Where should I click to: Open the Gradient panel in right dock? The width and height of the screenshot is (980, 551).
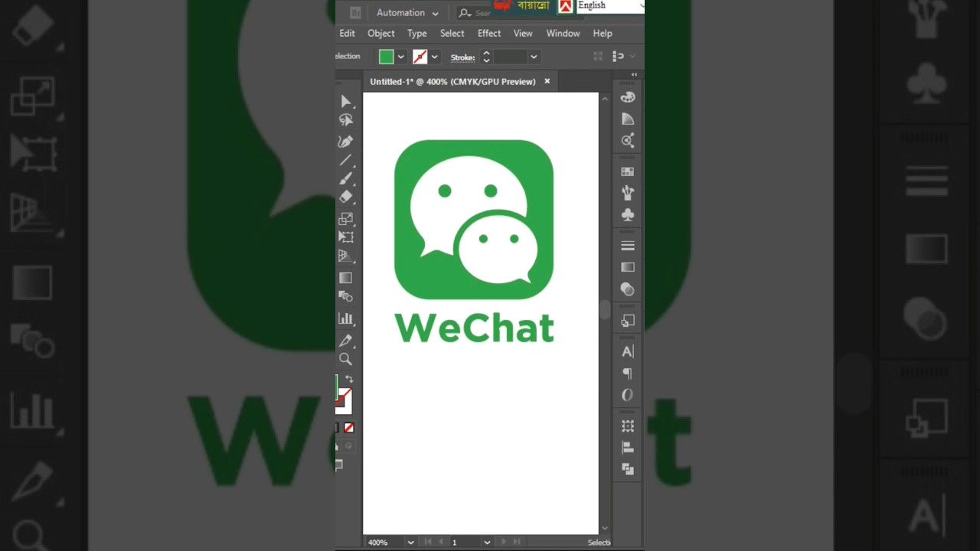pos(628,267)
